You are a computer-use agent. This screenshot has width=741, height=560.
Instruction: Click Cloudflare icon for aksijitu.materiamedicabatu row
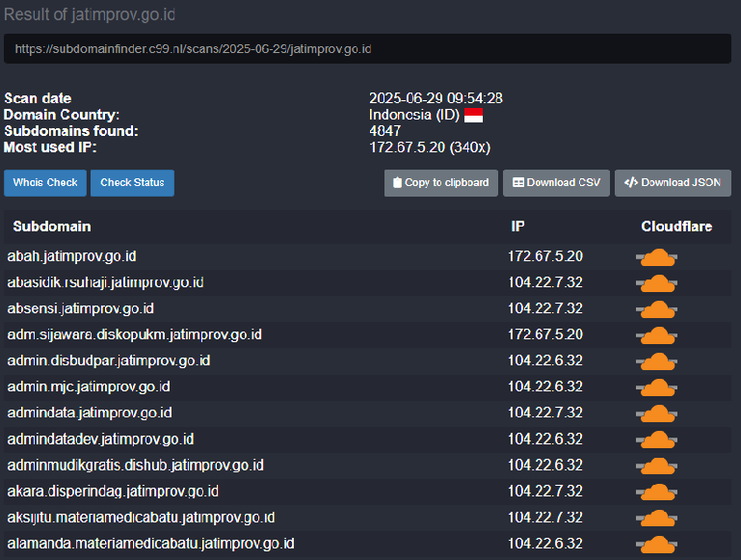coord(657,519)
